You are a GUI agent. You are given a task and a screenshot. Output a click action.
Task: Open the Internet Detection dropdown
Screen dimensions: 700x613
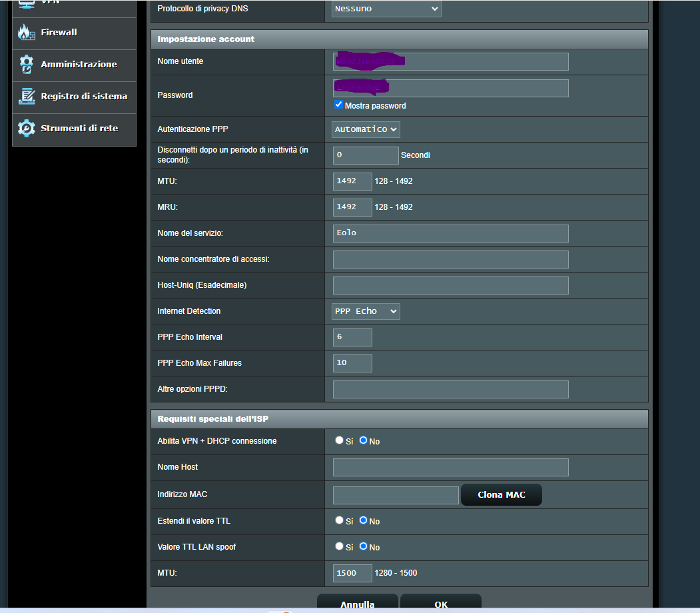click(366, 311)
